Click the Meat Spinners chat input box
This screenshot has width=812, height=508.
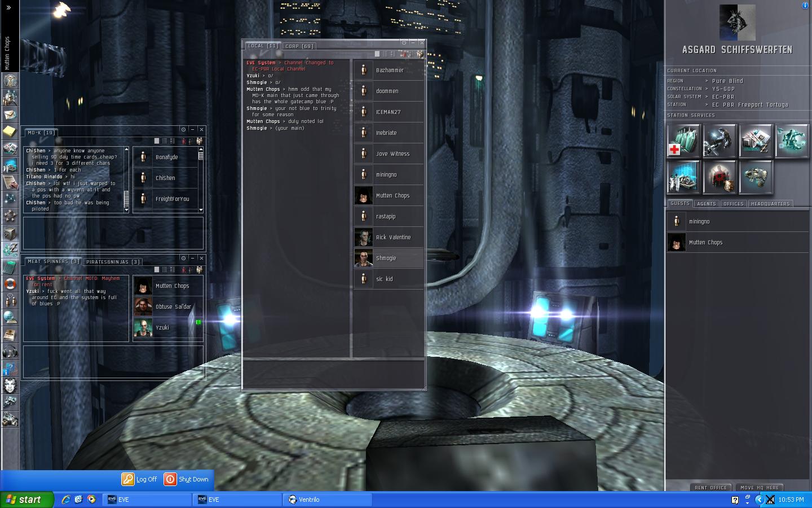[x=113, y=361]
